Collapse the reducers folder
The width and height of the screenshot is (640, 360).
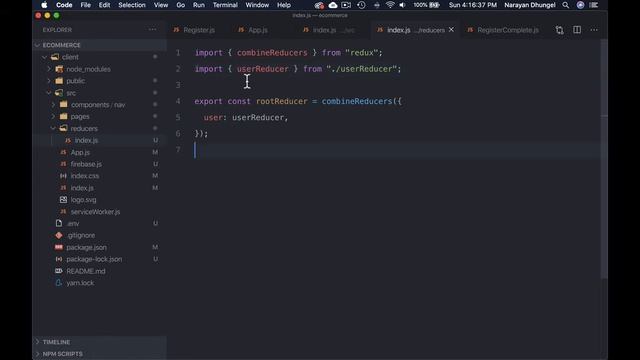(x=53, y=129)
